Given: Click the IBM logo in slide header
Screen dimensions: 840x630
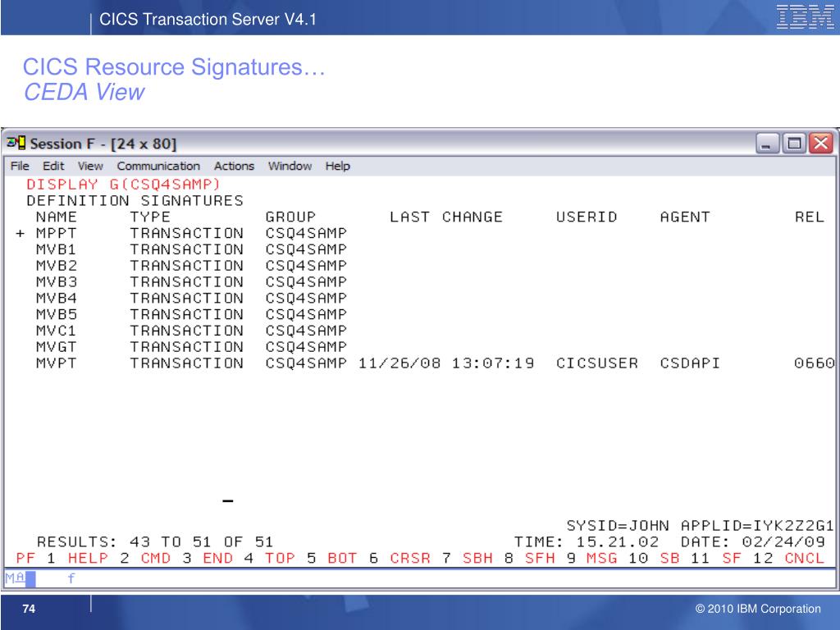Looking at the screenshot, I should pos(805,17).
